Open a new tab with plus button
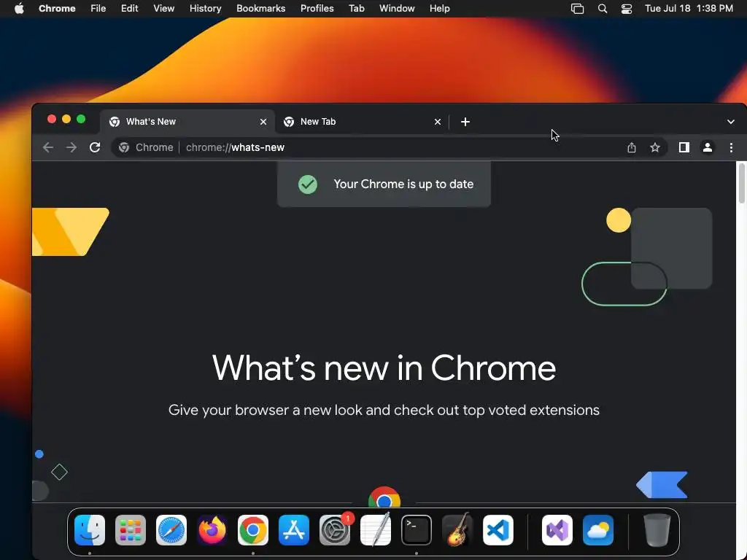747x560 pixels. [x=465, y=122]
